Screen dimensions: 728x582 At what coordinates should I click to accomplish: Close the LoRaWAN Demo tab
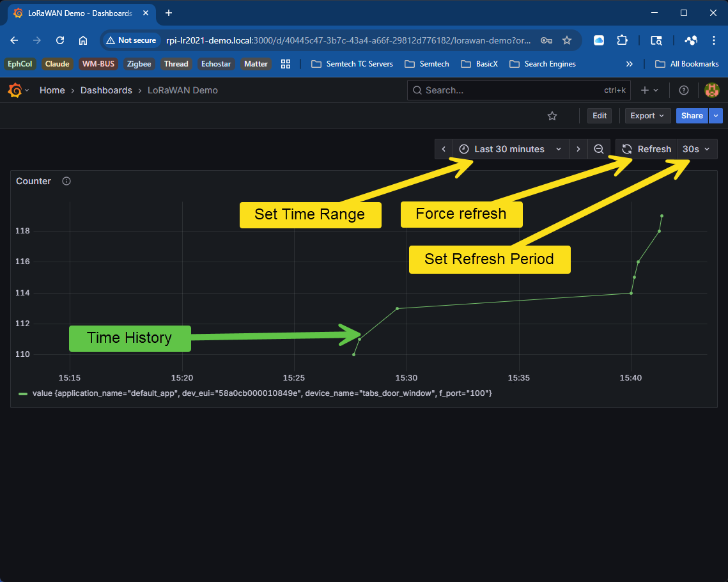[146, 13]
